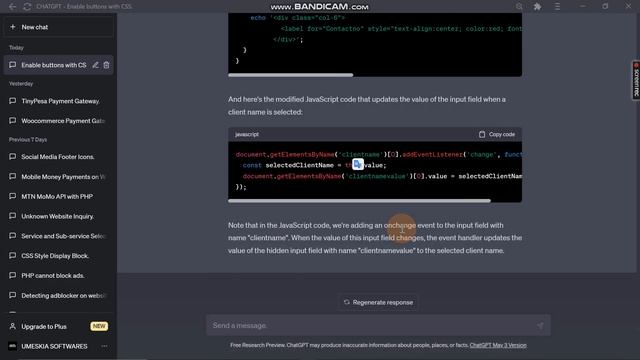
Task: Click chat bubble icon next to MTN MoMo
Action: click(13, 196)
